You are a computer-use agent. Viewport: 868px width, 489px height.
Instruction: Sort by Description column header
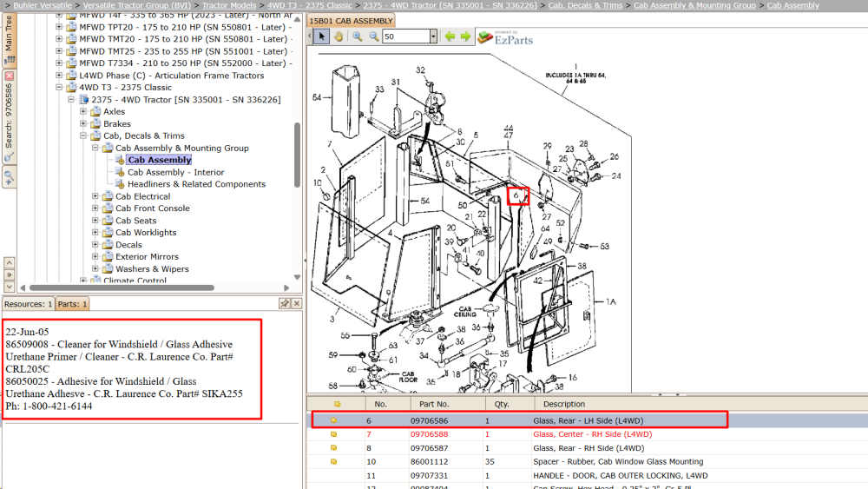coord(700,404)
